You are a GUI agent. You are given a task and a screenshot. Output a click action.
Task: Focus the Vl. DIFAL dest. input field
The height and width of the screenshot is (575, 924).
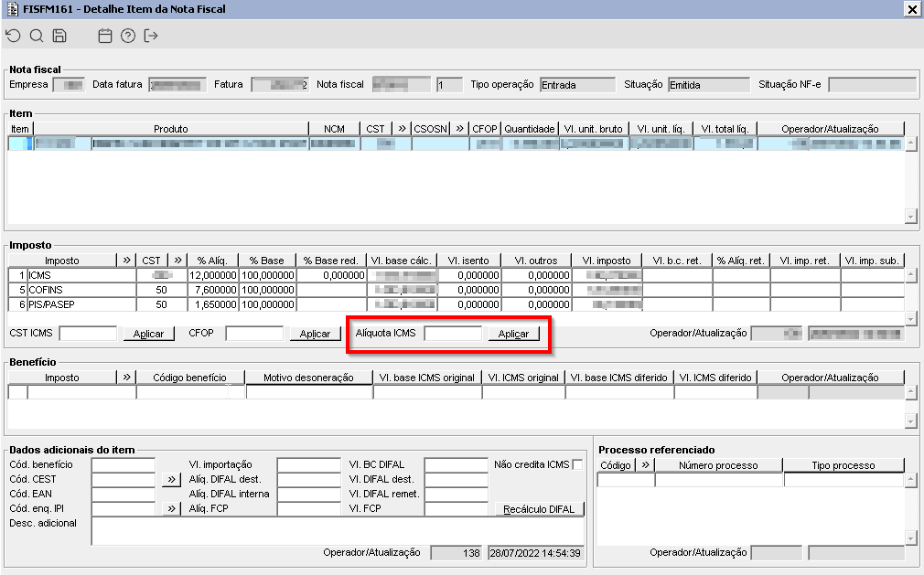pyautogui.click(x=457, y=479)
